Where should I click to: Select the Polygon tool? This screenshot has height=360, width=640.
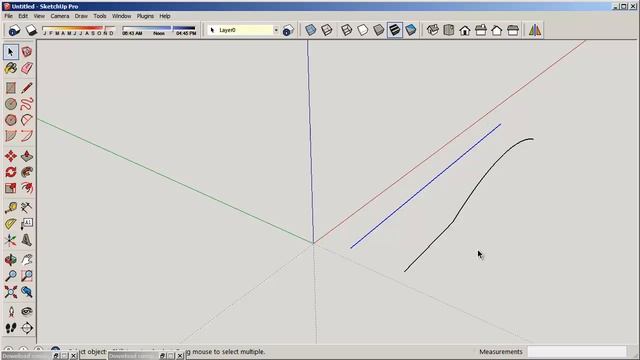coord(11,120)
